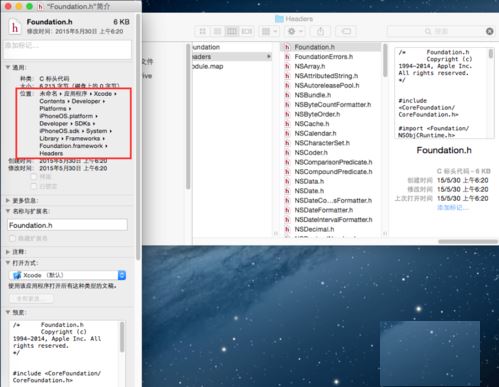The width and height of the screenshot is (499, 387).
Task: Toggle the hide extension checkbox
Action: click(x=12, y=238)
